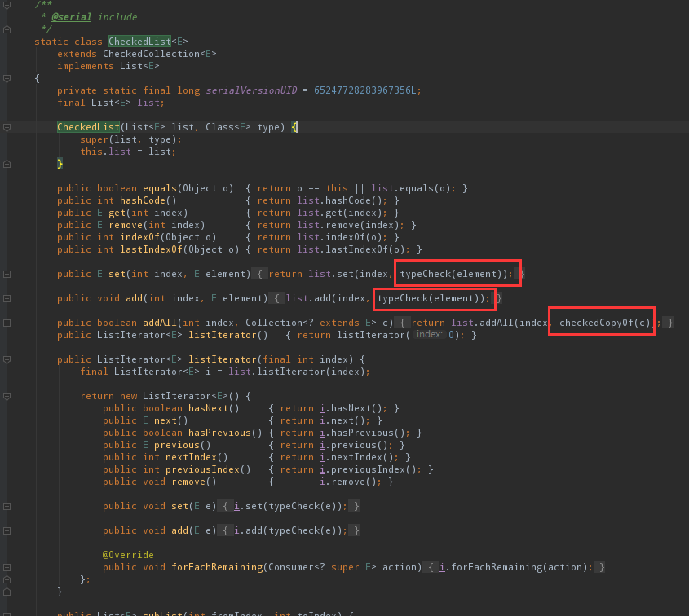Click the fold-end marker at the constructor's closing brace
The image size is (689, 616).
[x=7, y=165]
